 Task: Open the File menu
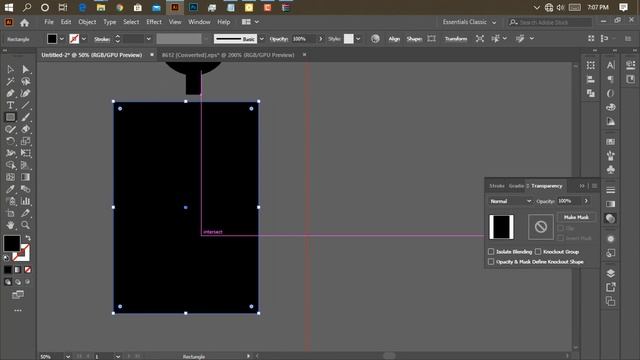pos(49,22)
